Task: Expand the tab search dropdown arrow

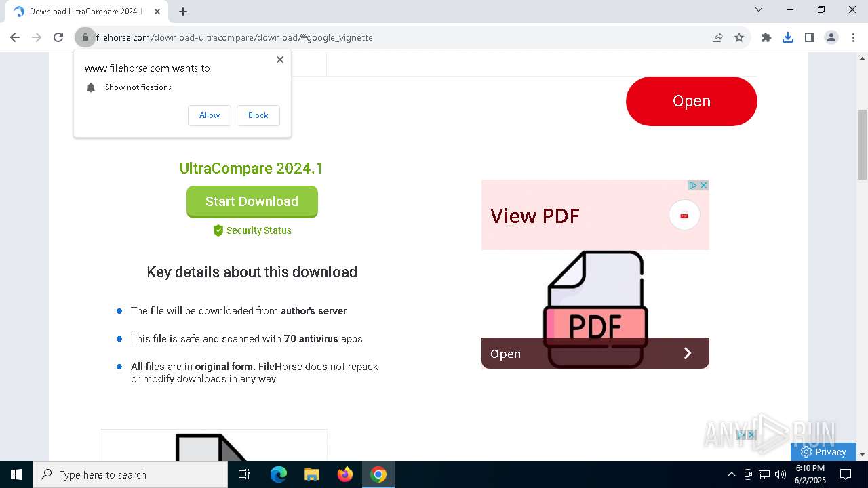Action: [x=759, y=9]
